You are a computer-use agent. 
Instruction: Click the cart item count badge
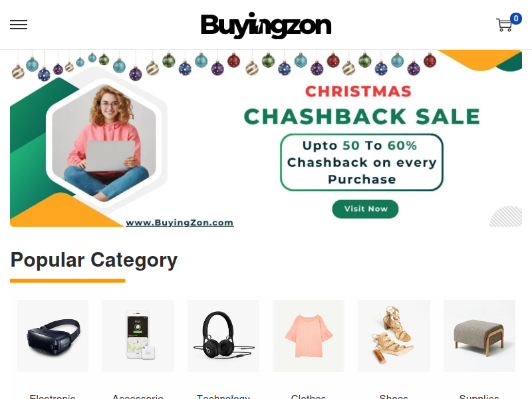516,19
